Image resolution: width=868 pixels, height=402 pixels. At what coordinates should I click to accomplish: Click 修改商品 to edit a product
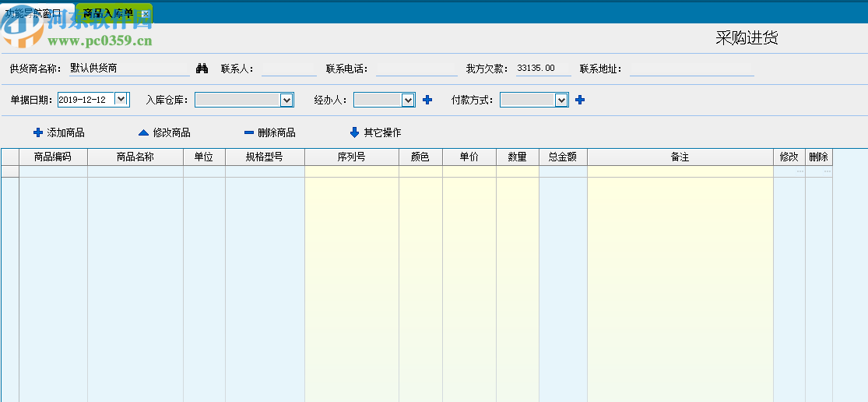point(164,133)
